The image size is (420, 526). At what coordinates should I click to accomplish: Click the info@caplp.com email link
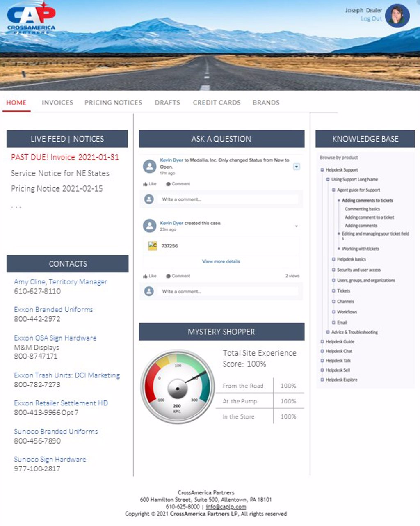click(226, 507)
